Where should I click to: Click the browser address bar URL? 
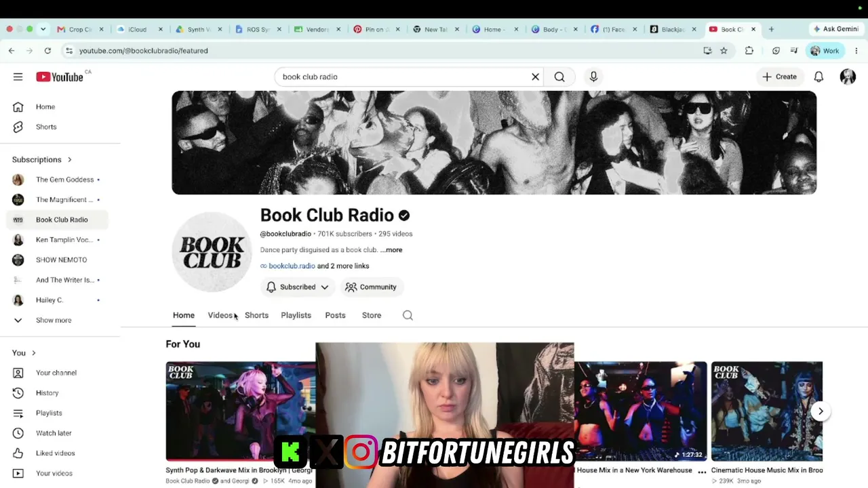pos(143,50)
